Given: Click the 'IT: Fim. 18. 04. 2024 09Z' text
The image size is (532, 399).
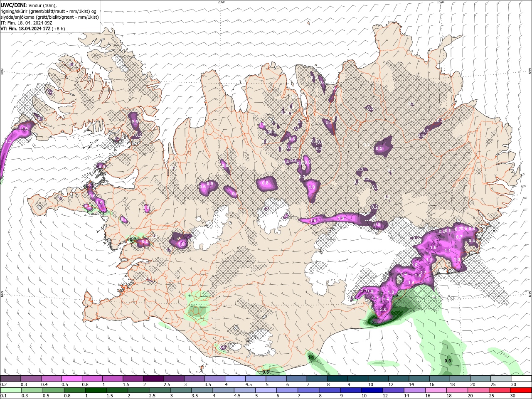Looking at the screenshot, I should 26,23.
